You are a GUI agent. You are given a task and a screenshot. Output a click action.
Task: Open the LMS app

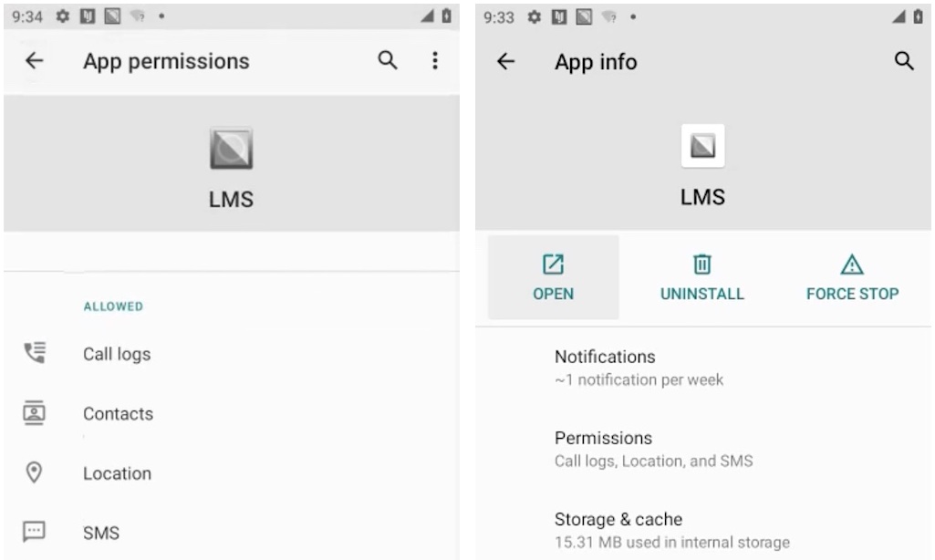click(554, 277)
